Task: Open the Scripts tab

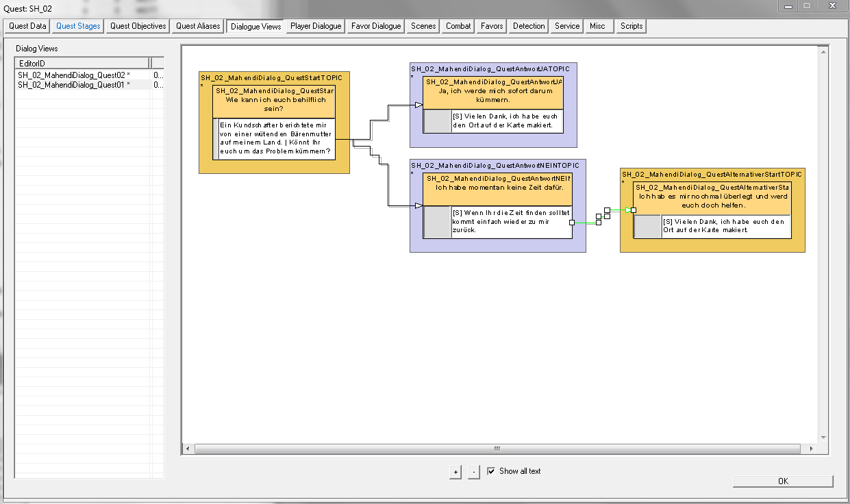Action: (631, 26)
